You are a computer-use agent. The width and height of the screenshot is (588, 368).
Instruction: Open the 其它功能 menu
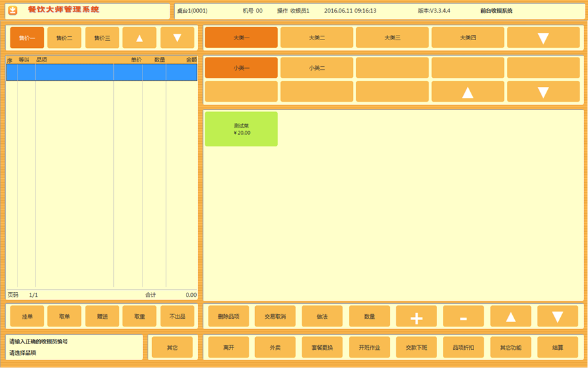tap(510, 347)
